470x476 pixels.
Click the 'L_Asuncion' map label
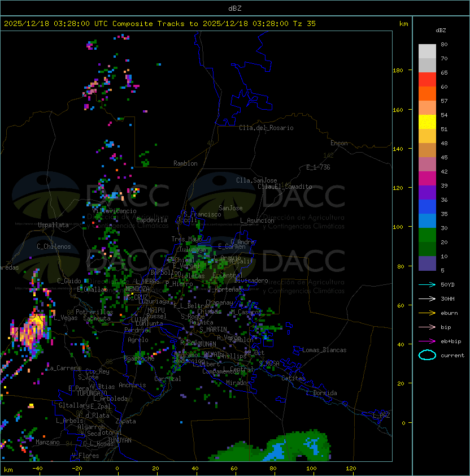(x=257, y=220)
